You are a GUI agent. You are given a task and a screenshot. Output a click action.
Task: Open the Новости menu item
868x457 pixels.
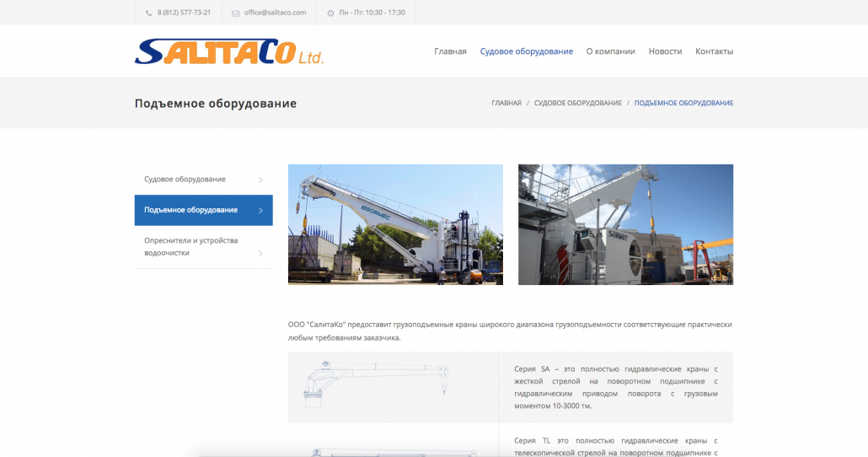tap(666, 51)
